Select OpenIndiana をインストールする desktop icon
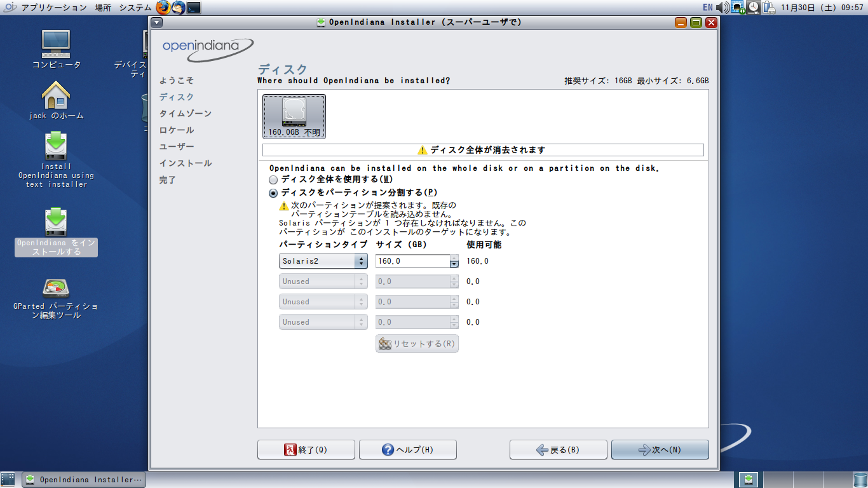The width and height of the screenshot is (868, 488). (57, 231)
